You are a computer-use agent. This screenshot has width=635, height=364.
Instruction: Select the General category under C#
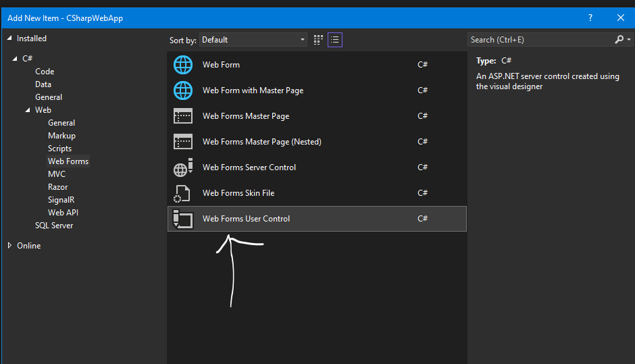(49, 97)
